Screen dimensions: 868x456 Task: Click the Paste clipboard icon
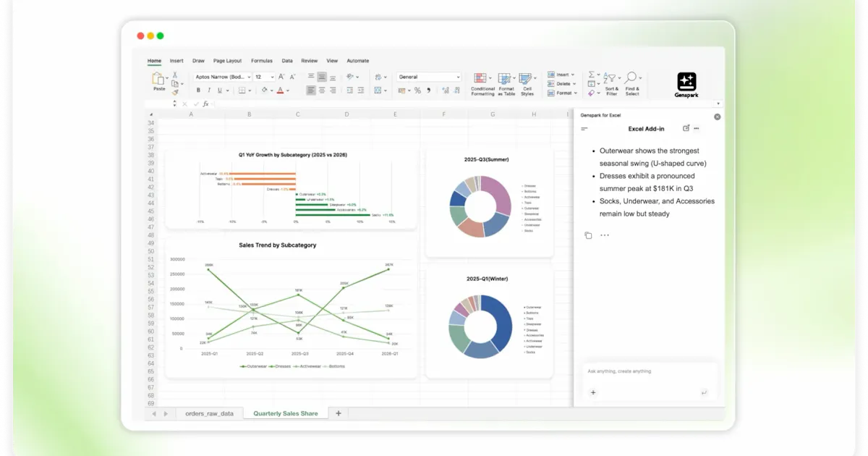[x=158, y=78]
